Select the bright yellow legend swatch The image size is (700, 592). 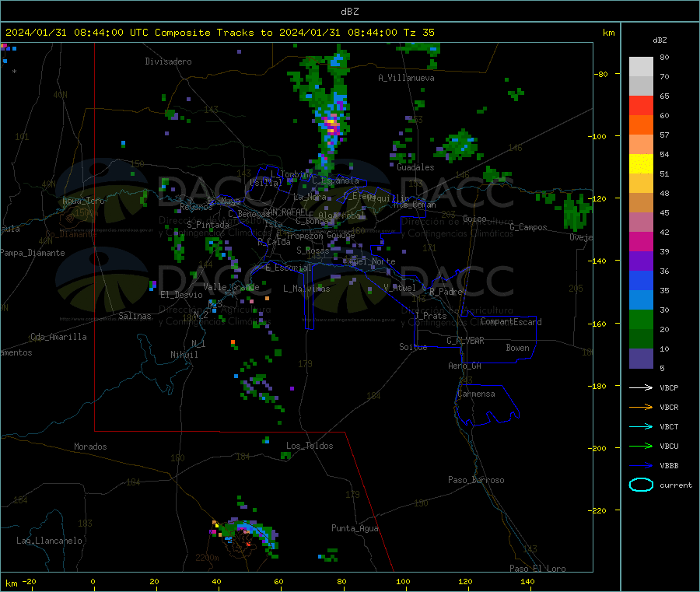(x=641, y=164)
